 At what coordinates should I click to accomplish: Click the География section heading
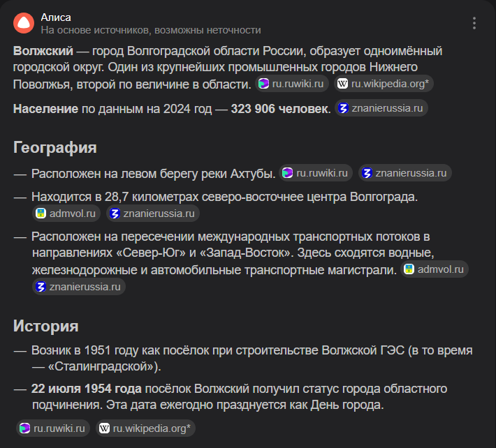click(x=55, y=147)
